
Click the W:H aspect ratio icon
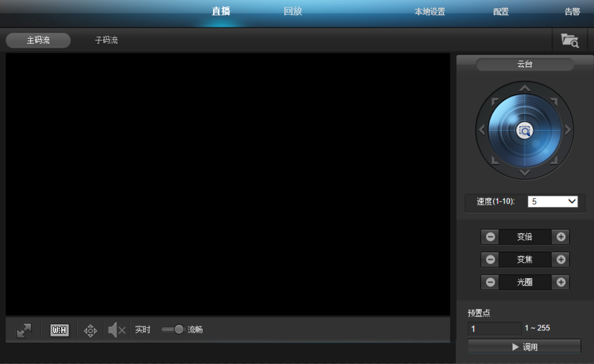pyautogui.click(x=58, y=330)
